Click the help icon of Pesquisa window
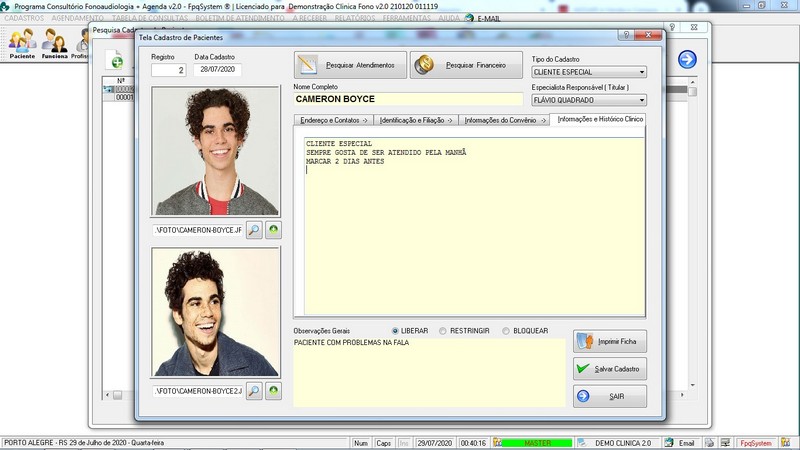Screen dimensions: 800x450 [x=672, y=27]
